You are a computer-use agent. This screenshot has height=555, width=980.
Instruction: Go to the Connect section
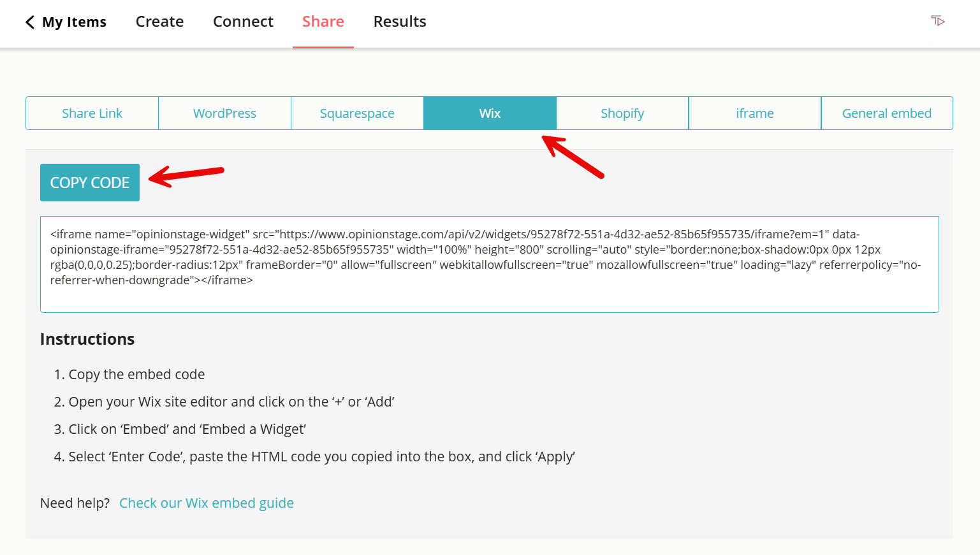click(x=243, y=21)
